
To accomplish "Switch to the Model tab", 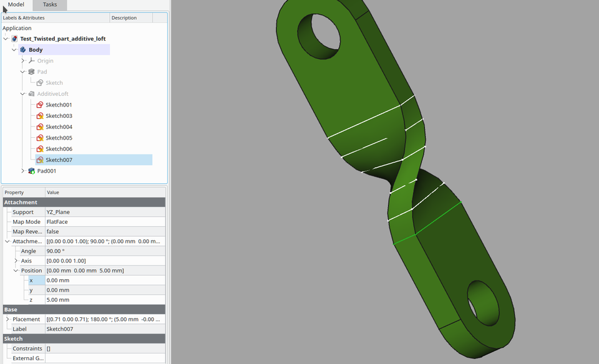I will tap(16, 4).
